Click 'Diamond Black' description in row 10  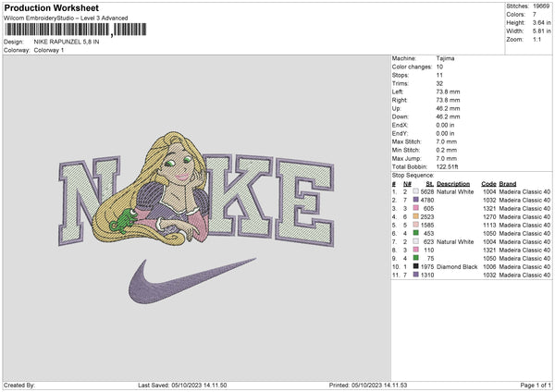tap(457, 267)
